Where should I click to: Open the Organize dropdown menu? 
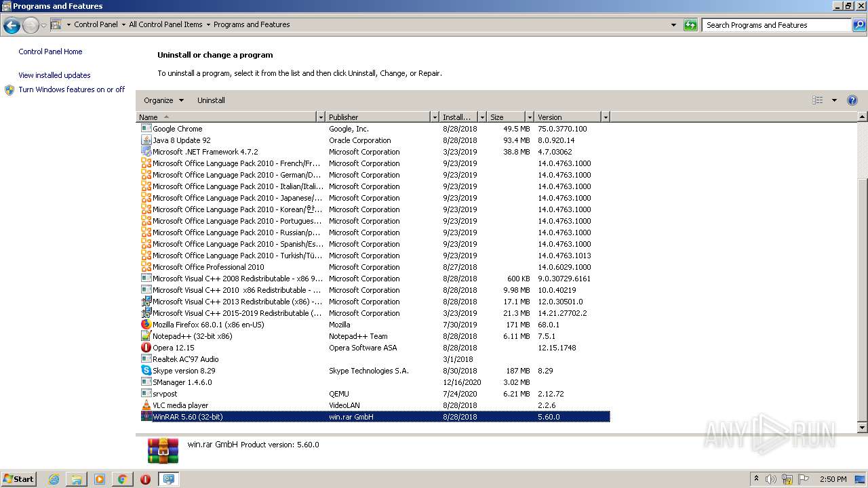coord(163,100)
